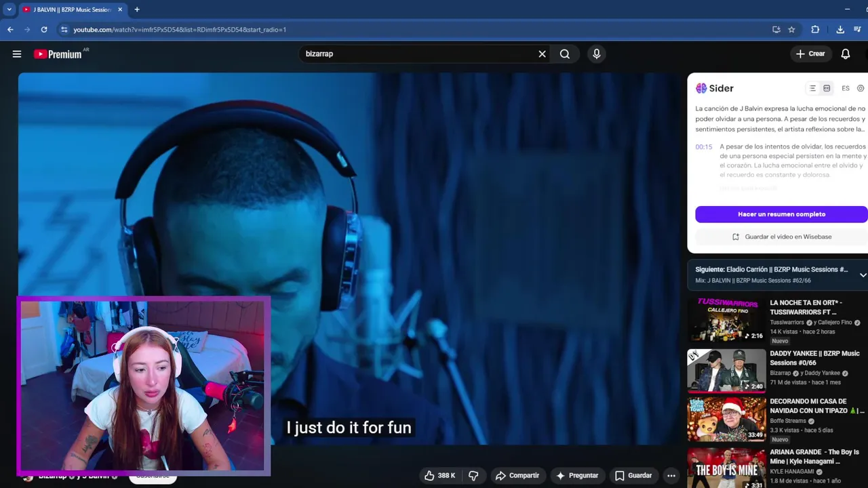Click the Mix: J BALVIN playlist subtitle
The height and width of the screenshot is (488, 868).
pyautogui.click(x=753, y=281)
